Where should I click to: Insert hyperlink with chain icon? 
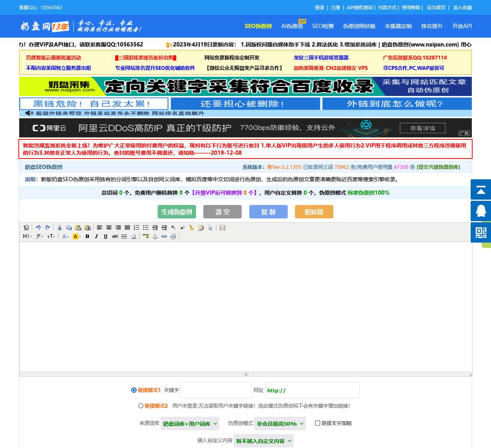(x=164, y=236)
